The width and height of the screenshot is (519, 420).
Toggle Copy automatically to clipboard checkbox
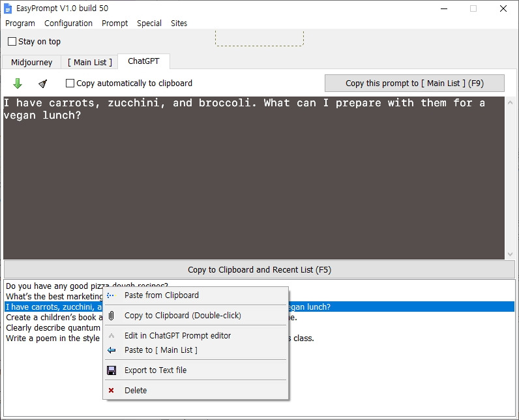70,83
